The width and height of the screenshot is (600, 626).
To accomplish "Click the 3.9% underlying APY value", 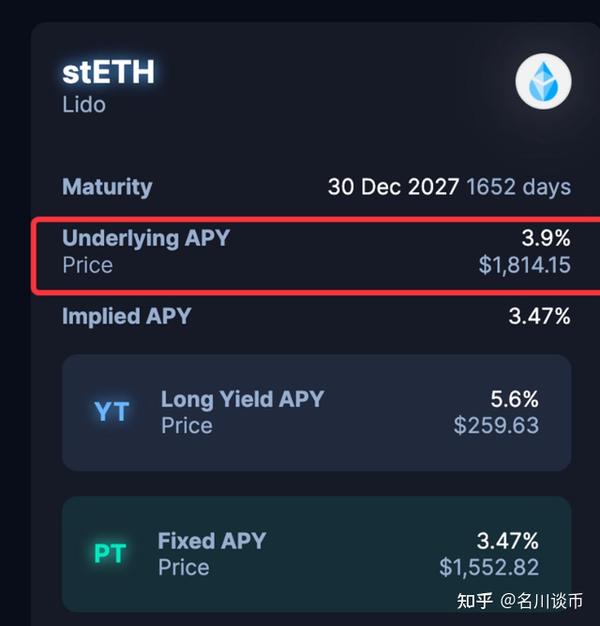I will 546,238.
